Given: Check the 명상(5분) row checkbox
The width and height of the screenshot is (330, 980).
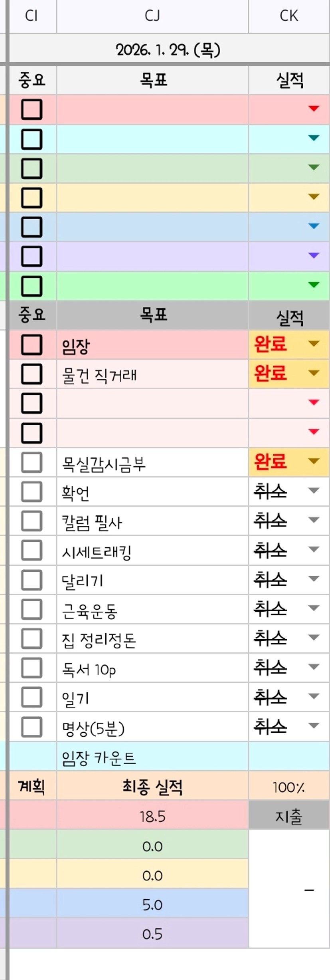Looking at the screenshot, I should (x=32, y=727).
